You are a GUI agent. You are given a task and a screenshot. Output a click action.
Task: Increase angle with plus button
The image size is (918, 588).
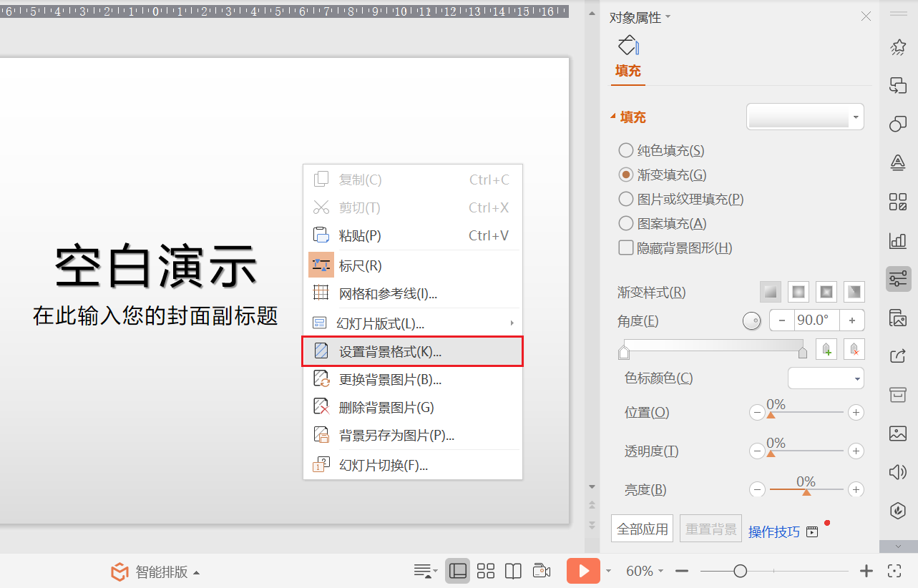pos(852,320)
